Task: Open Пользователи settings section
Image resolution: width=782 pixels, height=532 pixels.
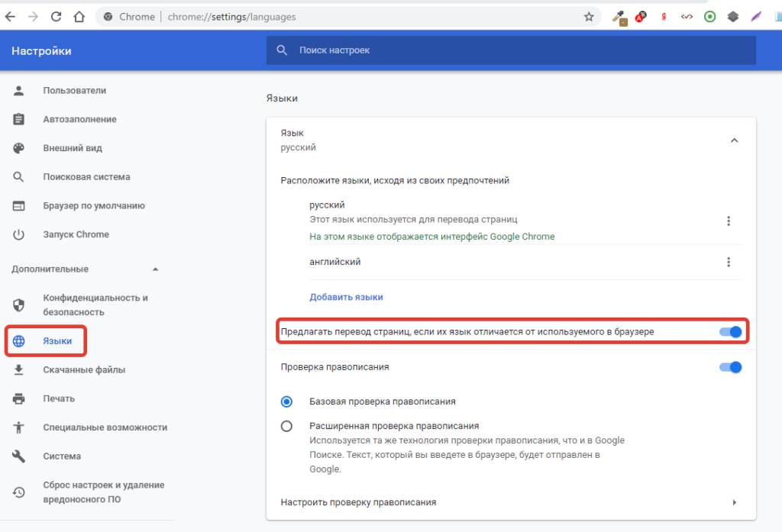Action: click(x=74, y=91)
